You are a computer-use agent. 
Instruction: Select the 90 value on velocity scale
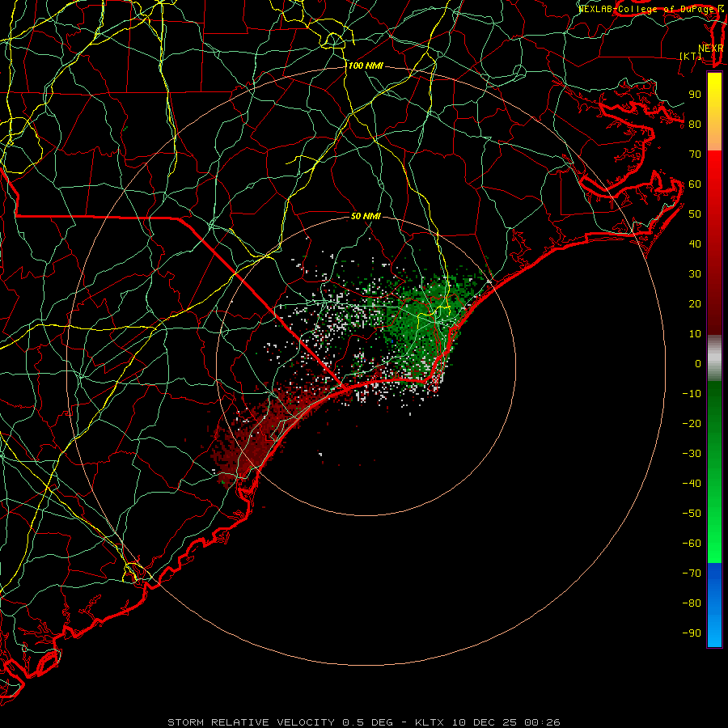click(x=695, y=95)
